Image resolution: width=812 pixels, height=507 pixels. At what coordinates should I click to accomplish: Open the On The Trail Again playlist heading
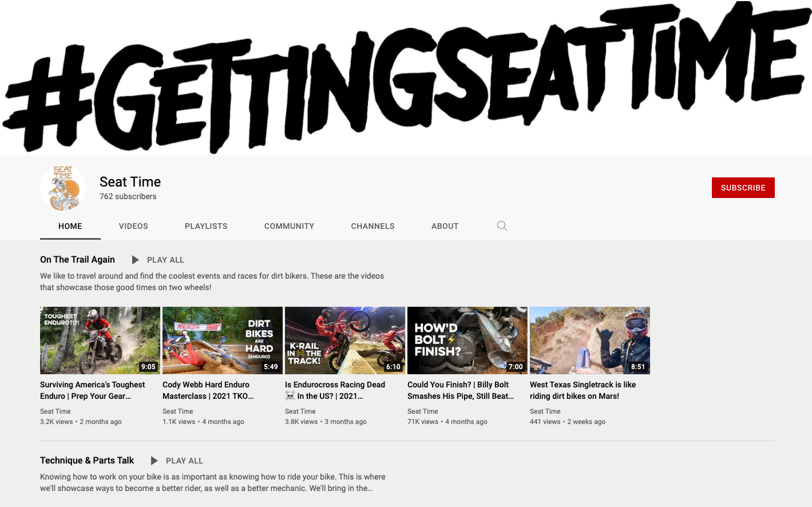click(77, 260)
